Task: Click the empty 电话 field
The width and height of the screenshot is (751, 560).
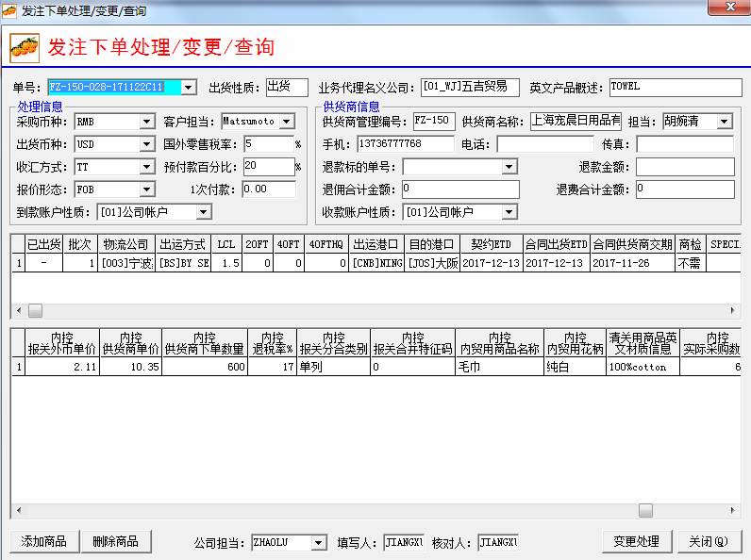Action: pyautogui.click(x=545, y=144)
